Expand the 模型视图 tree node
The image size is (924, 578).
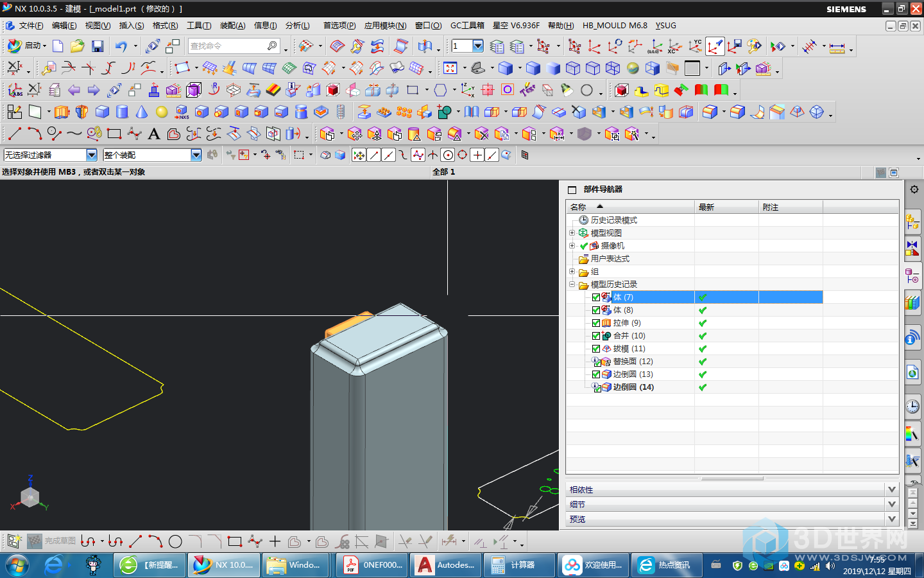pos(572,232)
